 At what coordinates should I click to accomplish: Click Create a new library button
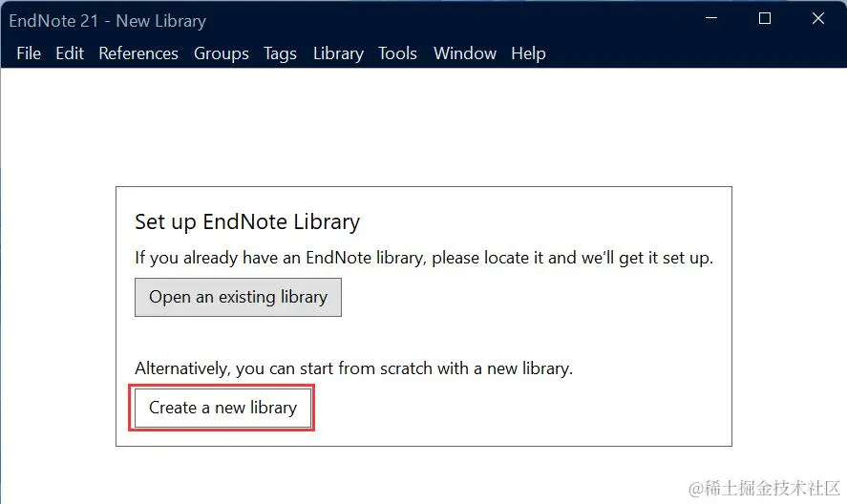tap(222, 408)
